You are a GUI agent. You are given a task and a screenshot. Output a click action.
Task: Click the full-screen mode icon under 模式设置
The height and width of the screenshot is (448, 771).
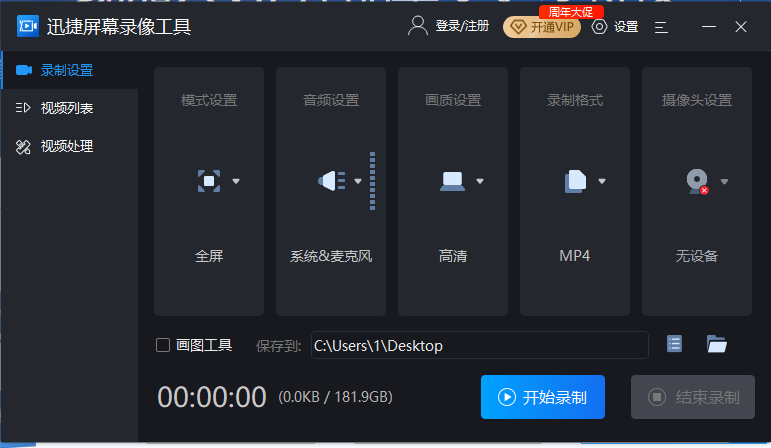point(209,181)
